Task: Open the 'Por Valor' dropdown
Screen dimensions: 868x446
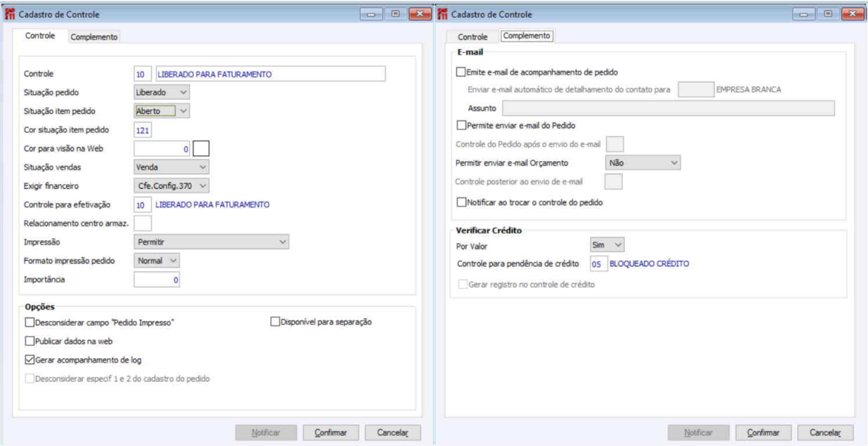Action: 607,245
